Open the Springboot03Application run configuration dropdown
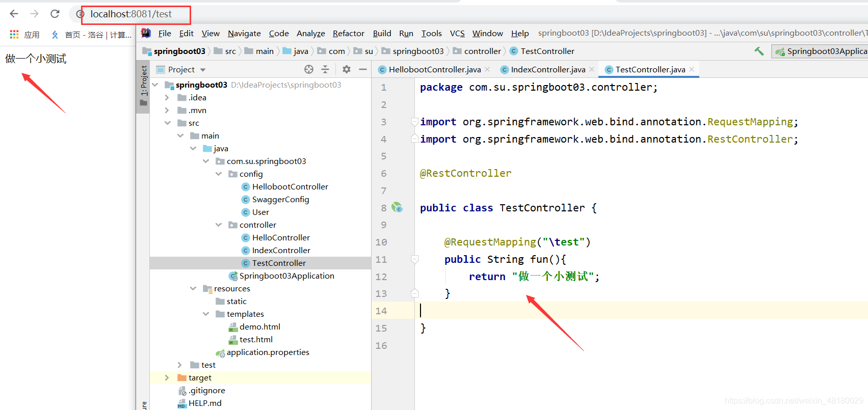Screen dimensions: 868x410 coord(820,51)
